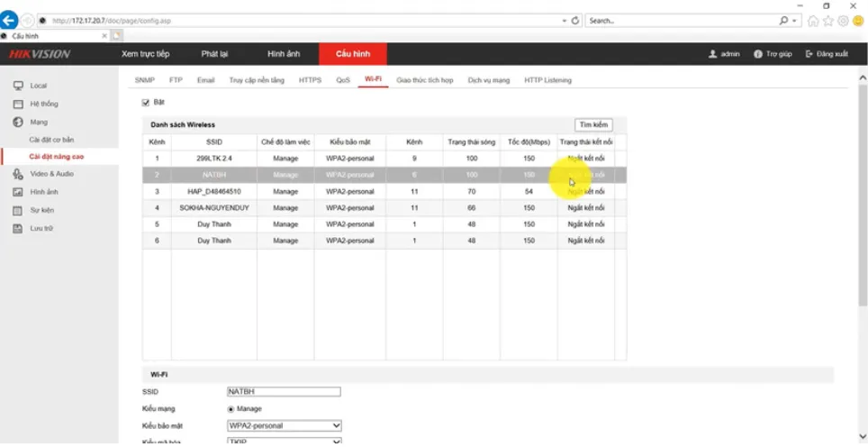868x447 pixels.
Task: Switch to top Hình ảnh tab
Action: tap(284, 54)
